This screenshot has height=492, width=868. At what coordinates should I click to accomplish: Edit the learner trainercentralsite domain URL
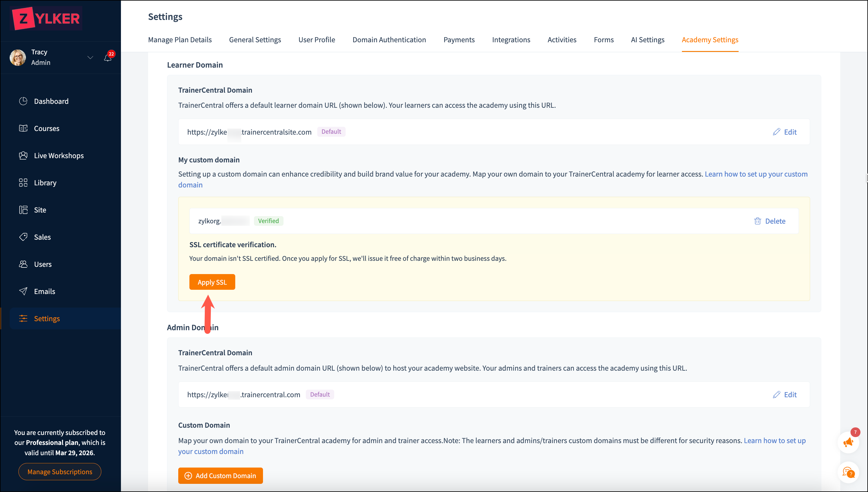click(x=785, y=132)
